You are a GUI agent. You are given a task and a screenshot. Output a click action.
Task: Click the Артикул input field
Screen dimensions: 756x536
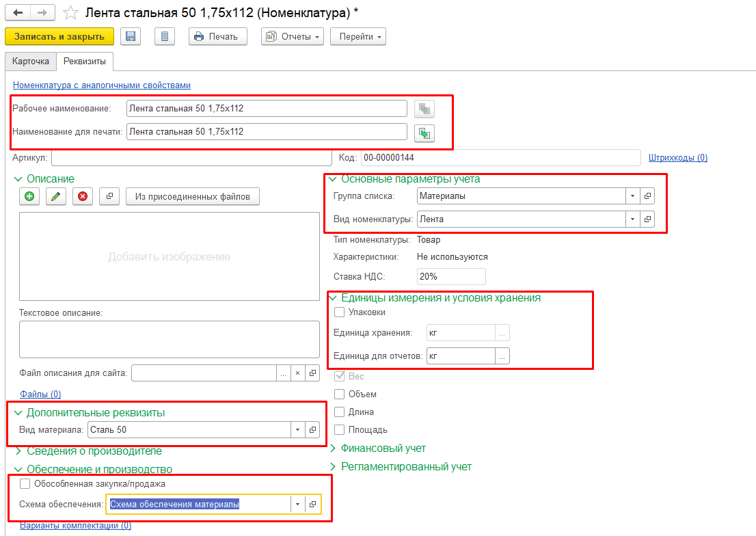click(192, 158)
